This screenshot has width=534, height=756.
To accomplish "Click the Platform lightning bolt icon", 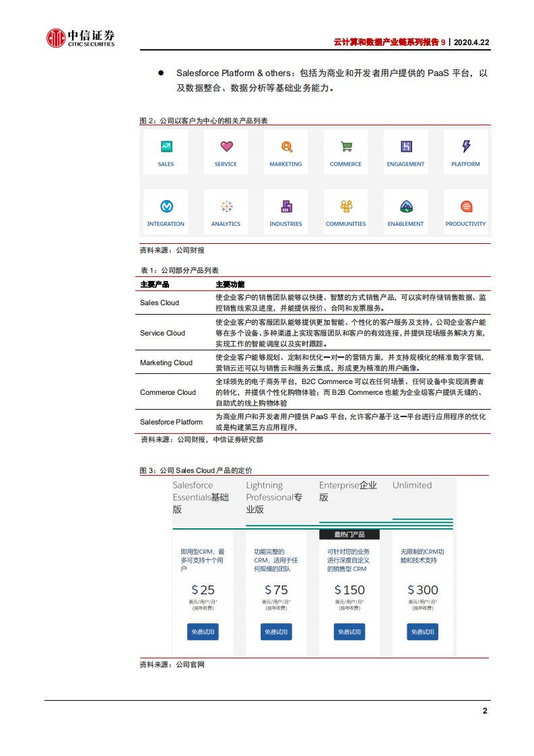I will [466, 146].
